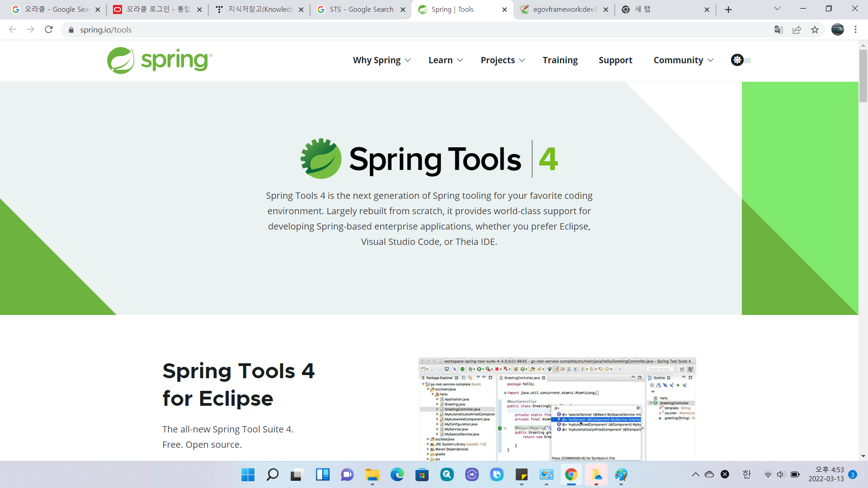Expand the Projects navigation dropdown
The width and height of the screenshot is (868, 488).
(x=502, y=60)
